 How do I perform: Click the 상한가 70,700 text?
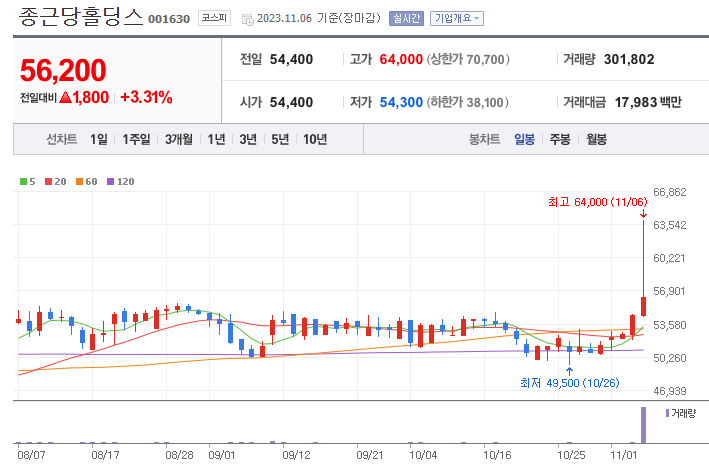pyautogui.click(x=468, y=59)
